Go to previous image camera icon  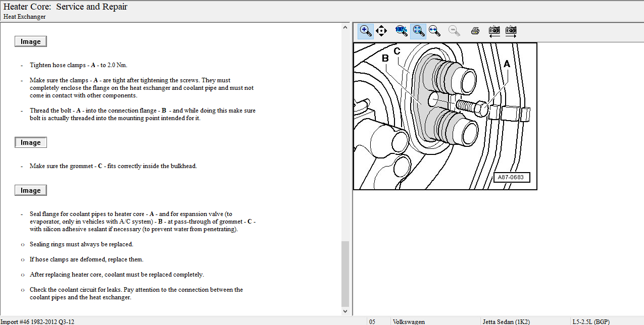(494, 31)
